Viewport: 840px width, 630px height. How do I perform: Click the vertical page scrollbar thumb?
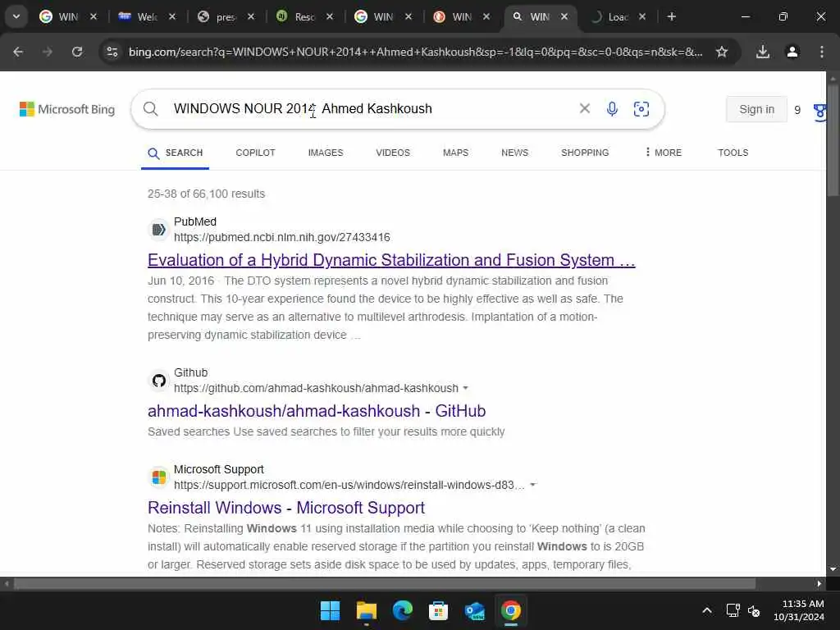[833, 139]
